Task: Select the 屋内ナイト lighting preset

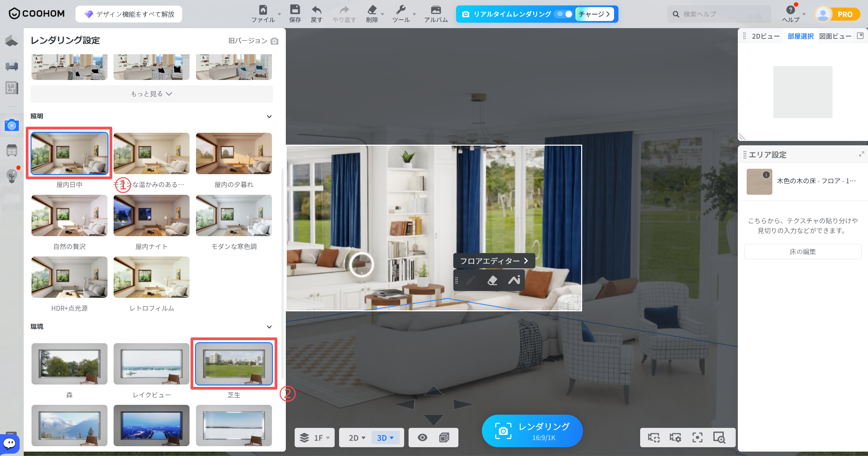Action: [152, 215]
